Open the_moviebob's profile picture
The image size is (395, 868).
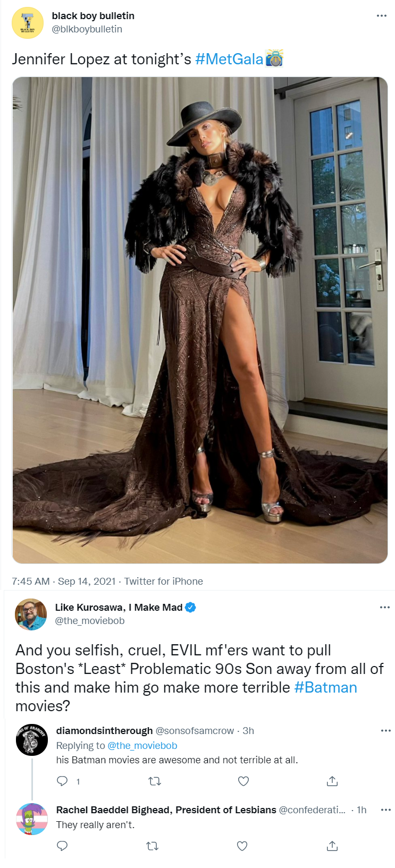31,614
